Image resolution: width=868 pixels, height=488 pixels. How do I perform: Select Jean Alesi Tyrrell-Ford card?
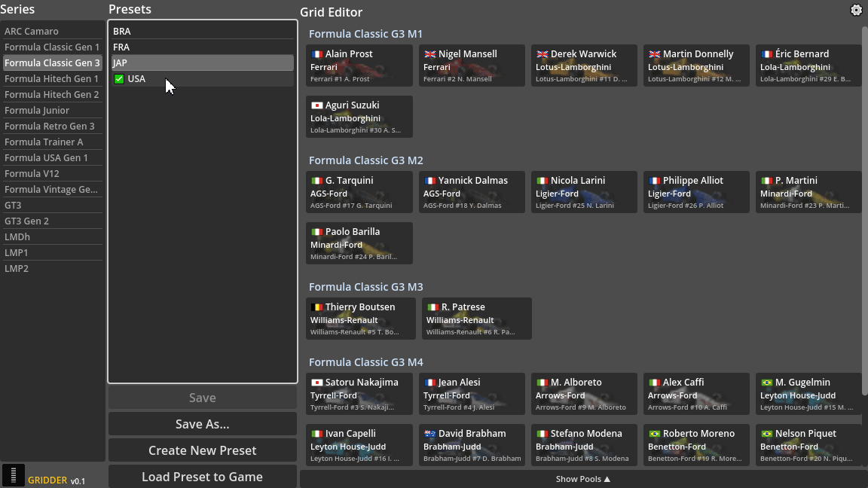(472, 394)
